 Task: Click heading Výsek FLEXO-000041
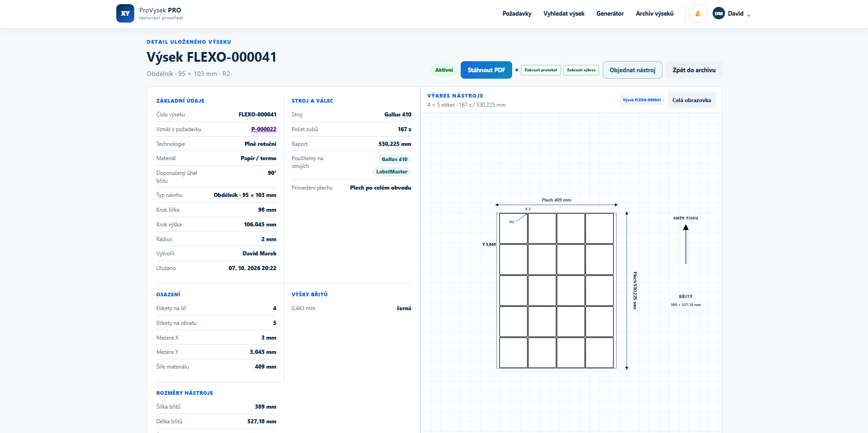(211, 57)
